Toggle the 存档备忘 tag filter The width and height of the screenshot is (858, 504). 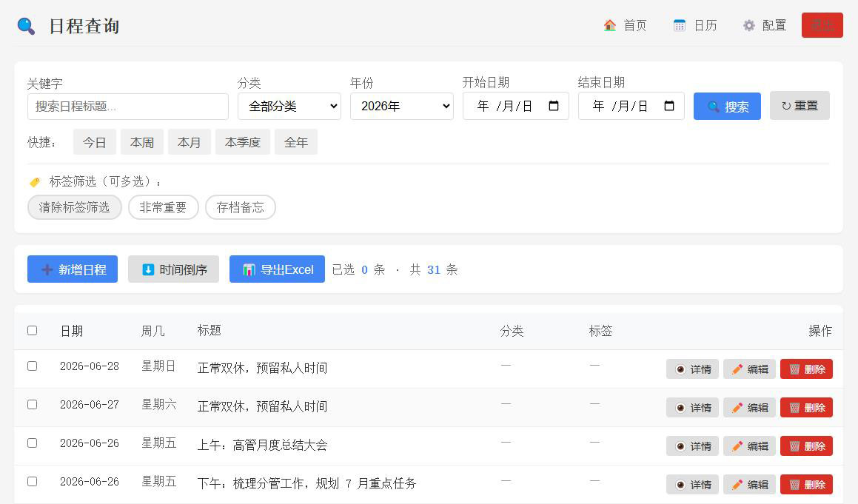click(x=240, y=207)
